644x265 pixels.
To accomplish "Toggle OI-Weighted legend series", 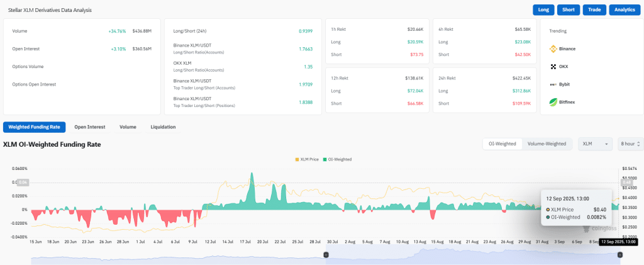I will point(338,159).
